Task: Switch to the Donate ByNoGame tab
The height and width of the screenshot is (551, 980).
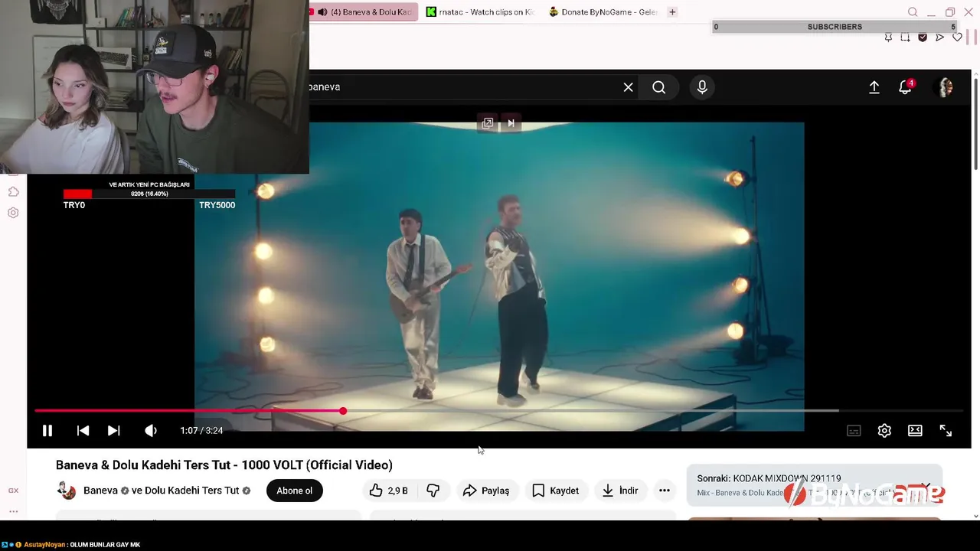Action: (603, 12)
